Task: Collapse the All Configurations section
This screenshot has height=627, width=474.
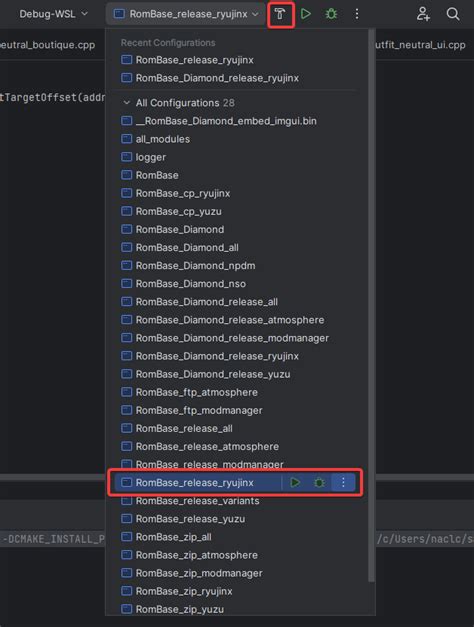Action: (126, 103)
